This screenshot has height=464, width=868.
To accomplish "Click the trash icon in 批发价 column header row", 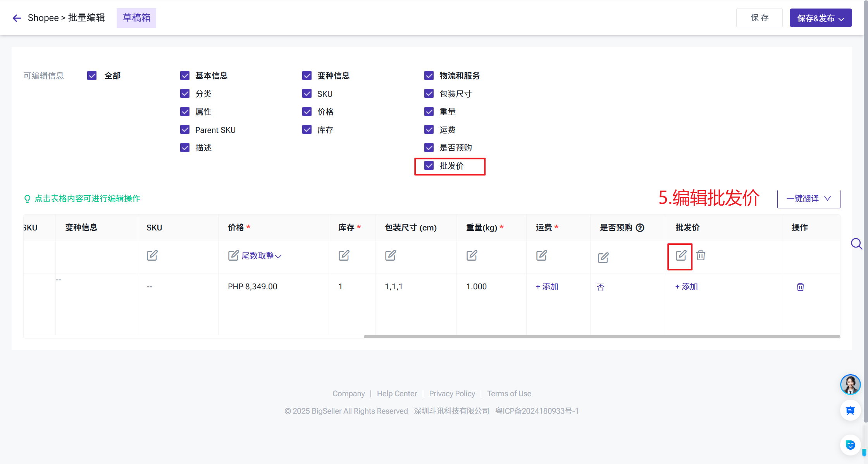I will 701,256.
